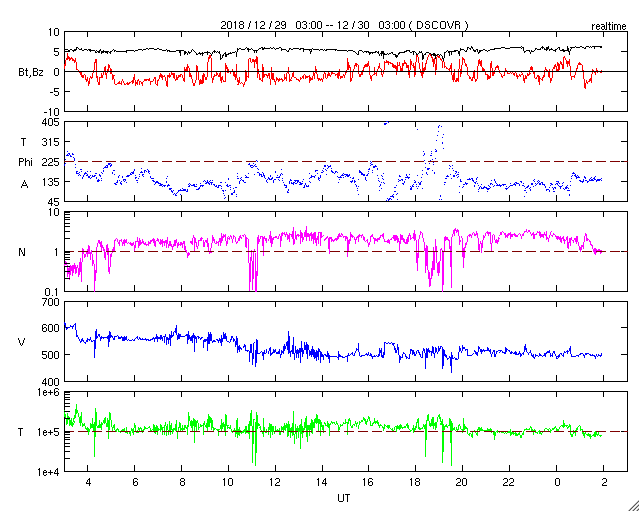Click the '1e+6' temperature tick label

click(x=49, y=392)
